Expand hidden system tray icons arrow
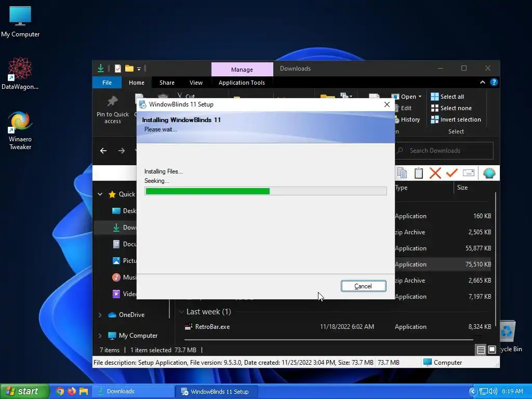 (x=473, y=392)
